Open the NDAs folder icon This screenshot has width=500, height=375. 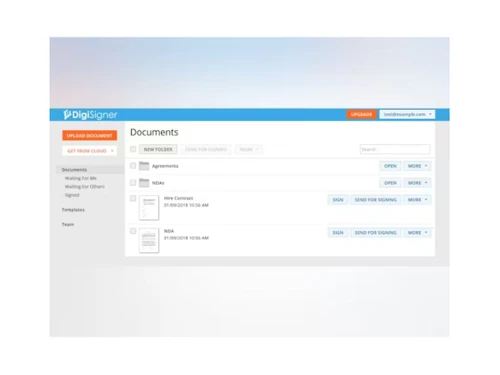tap(144, 183)
